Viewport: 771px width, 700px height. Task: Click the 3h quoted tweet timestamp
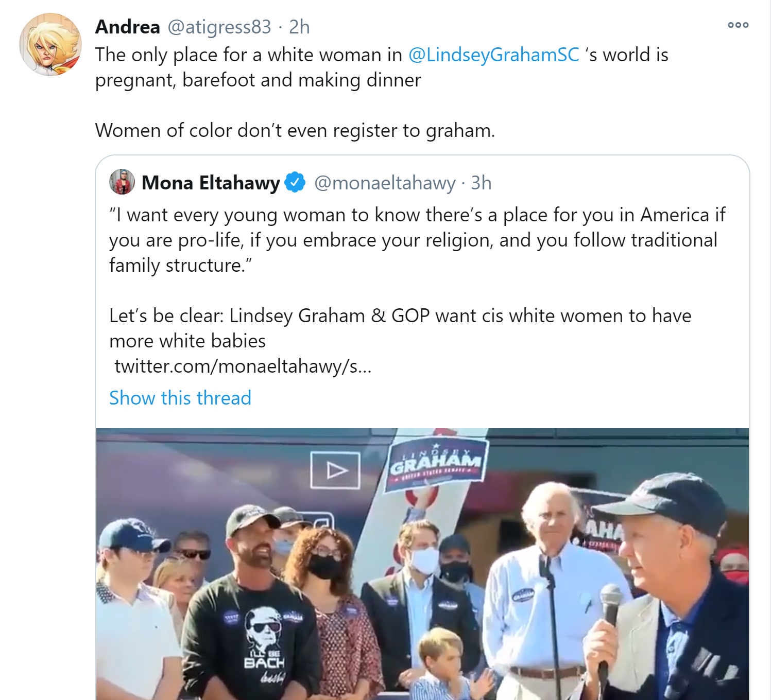click(481, 183)
